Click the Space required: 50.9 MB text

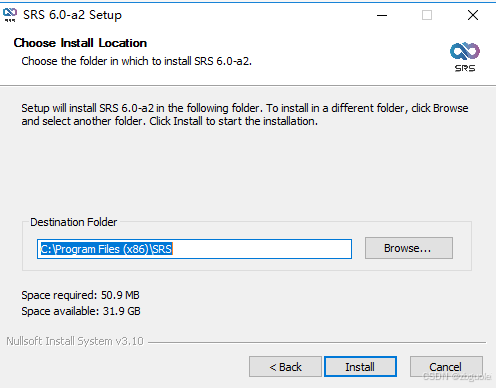point(80,295)
